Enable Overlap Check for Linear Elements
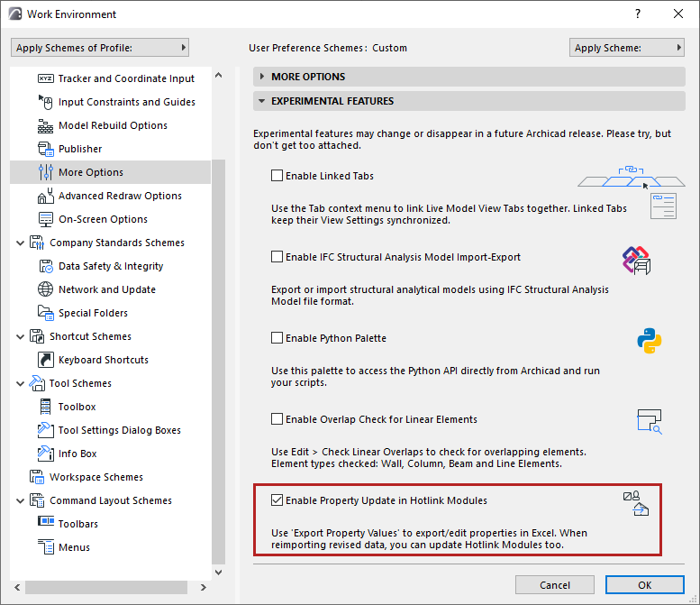The width and height of the screenshot is (700, 605). tap(277, 418)
